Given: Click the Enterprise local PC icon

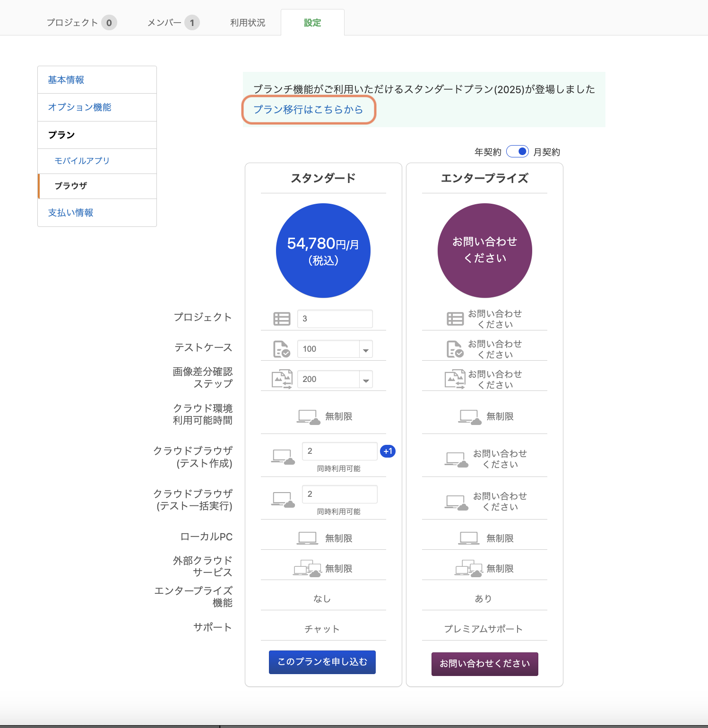Looking at the screenshot, I should tap(469, 538).
